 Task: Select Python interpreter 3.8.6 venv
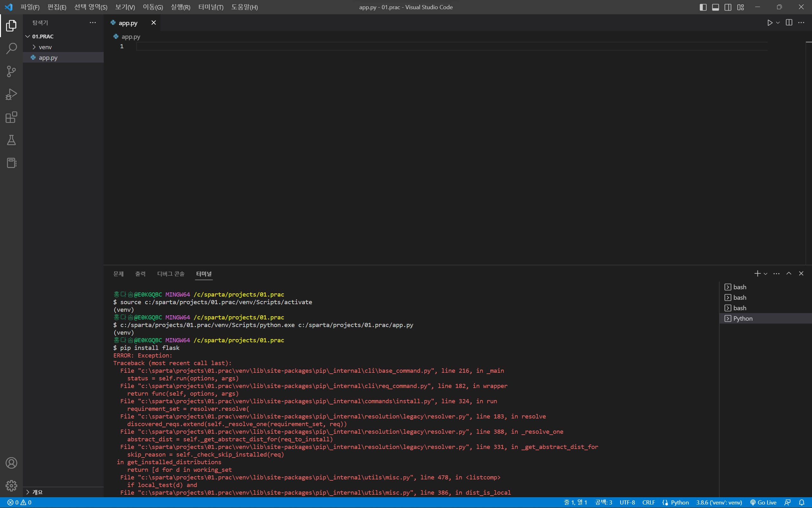click(x=719, y=503)
